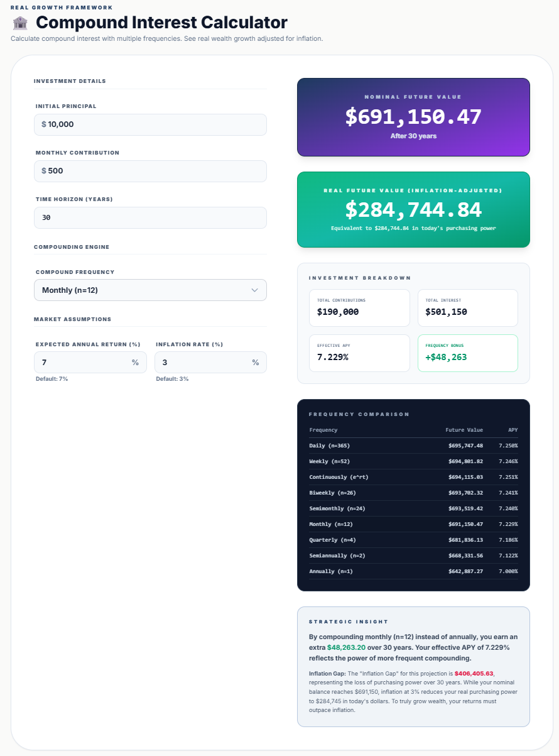Click the Daily (n=365) comparison row
The width and height of the screenshot is (559, 756).
click(413, 446)
